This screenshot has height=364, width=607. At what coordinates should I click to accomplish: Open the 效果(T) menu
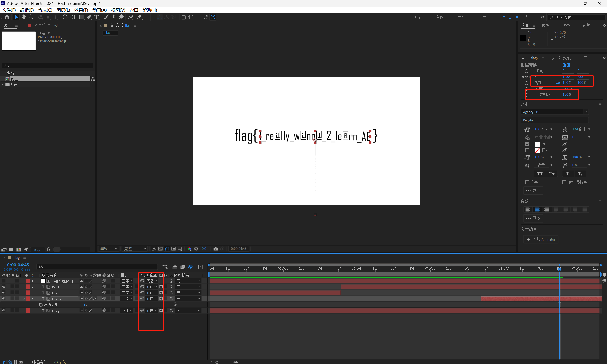coord(81,10)
